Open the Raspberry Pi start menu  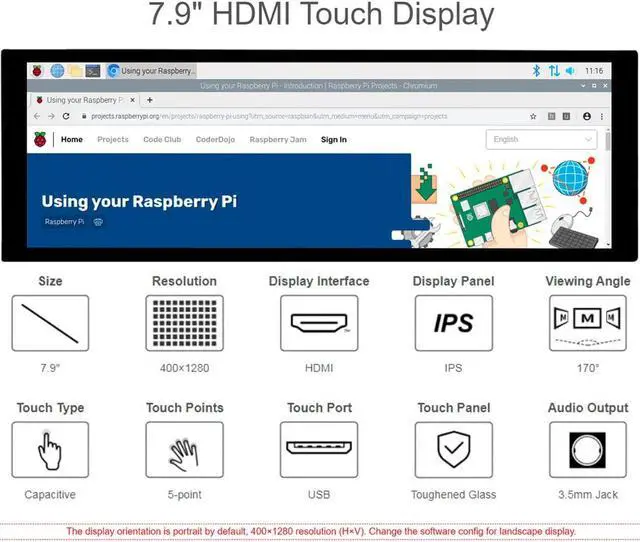[39, 71]
